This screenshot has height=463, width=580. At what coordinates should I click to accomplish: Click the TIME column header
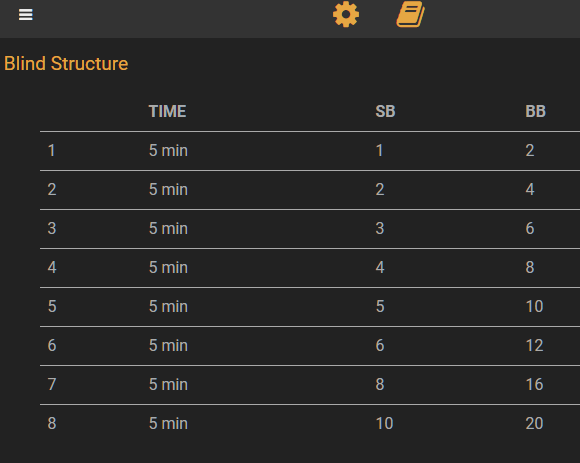coord(167,111)
